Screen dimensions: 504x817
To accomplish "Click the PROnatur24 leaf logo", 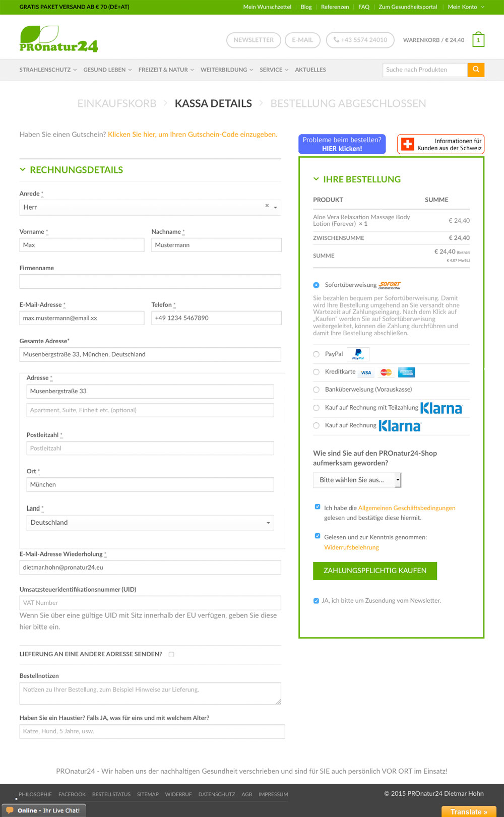I will click(58, 39).
